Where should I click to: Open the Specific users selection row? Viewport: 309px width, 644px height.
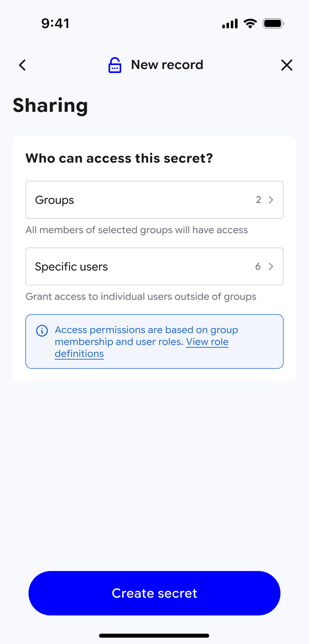(154, 266)
